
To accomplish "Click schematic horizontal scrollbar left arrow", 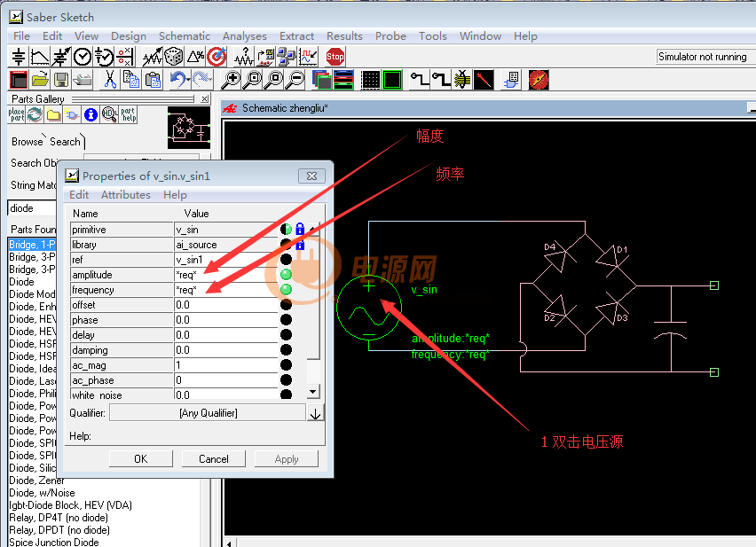I will pos(229,543).
